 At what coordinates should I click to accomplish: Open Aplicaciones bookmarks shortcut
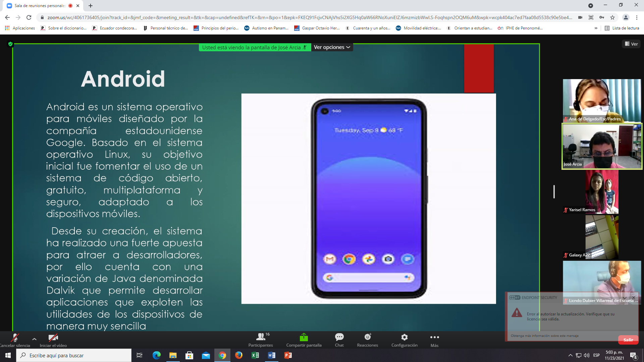tap(20, 28)
